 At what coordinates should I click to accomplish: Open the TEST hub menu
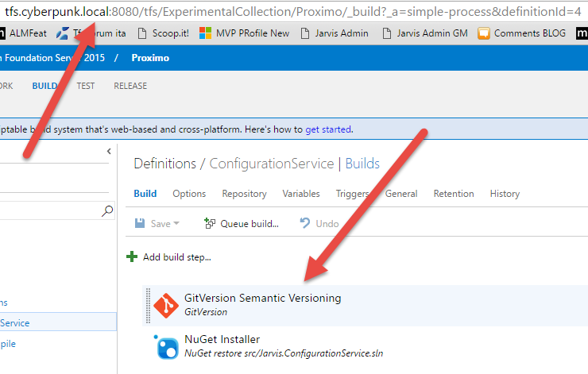[x=86, y=86]
